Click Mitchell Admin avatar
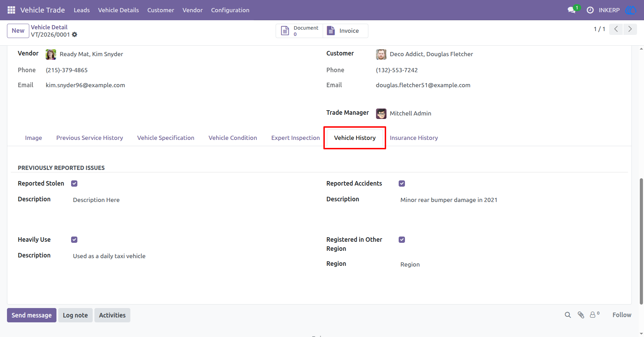644x337 pixels. click(x=381, y=114)
